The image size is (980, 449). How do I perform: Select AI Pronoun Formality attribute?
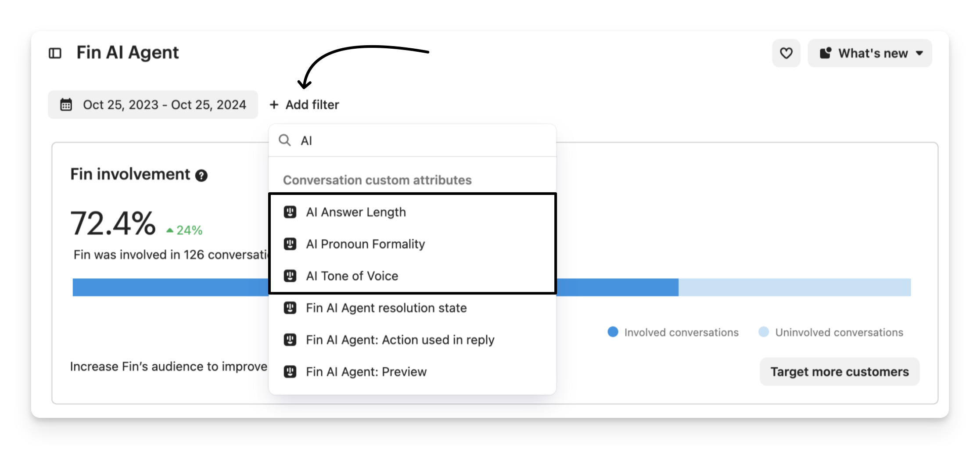pyautogui.click(x=366, y=244)
